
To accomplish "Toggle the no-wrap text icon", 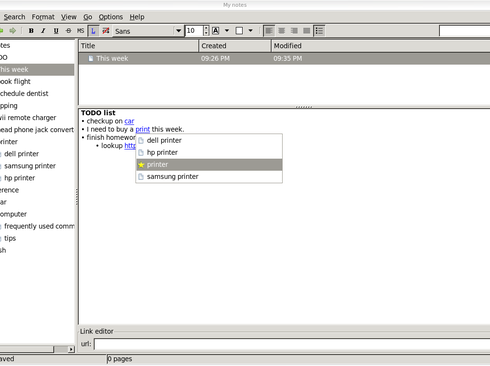I will tap(106, 31).
